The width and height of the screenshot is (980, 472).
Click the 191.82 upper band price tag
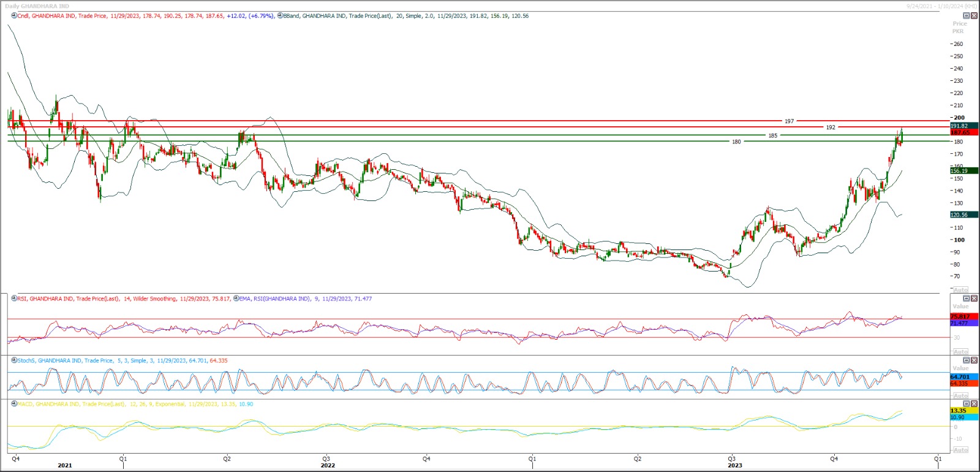point(963,126)
